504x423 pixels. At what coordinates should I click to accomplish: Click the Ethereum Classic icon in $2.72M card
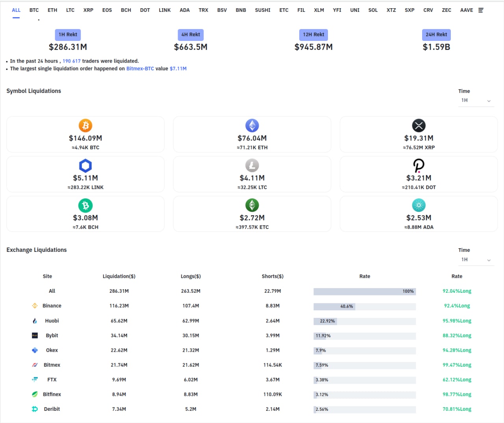pos(252,205)
